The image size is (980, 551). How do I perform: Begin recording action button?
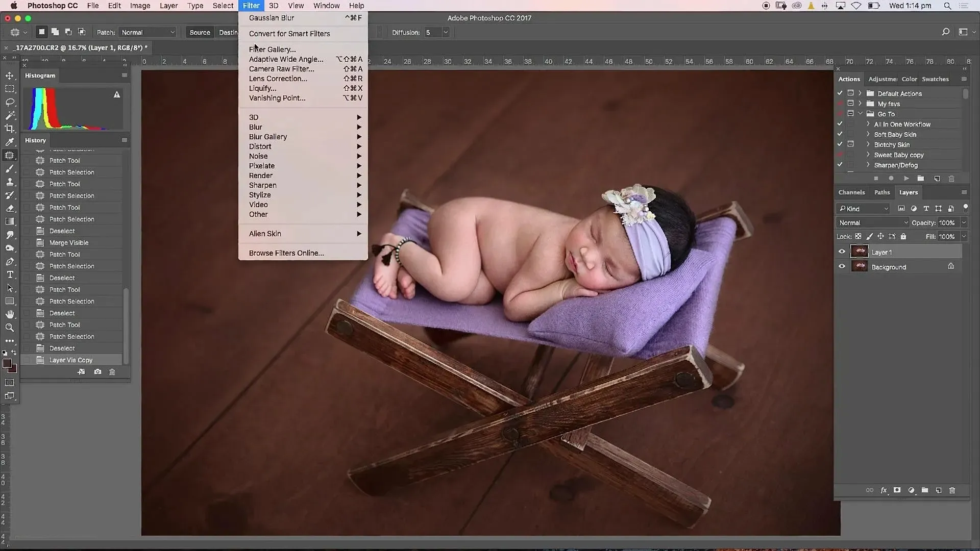pyautogui.click(x=891, y=179)
